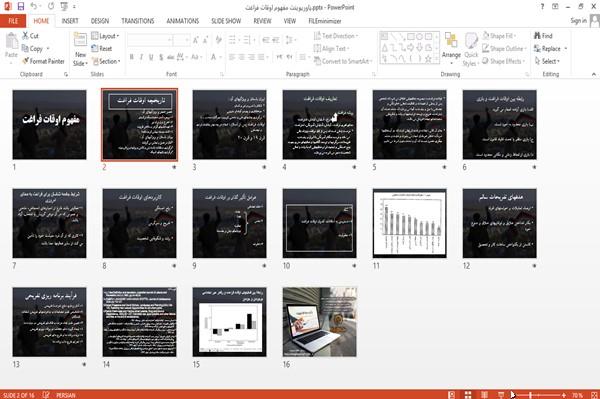Click zoom in plus button
Viewport: 600px width, 399px height.
pos(564,395)
